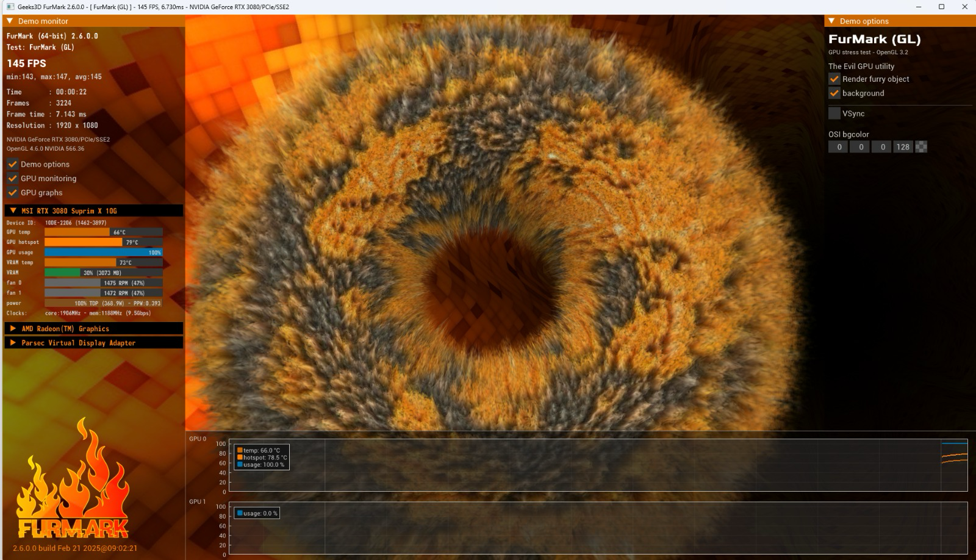Click the "hotspot: 78.5 °C" legend entry
Image resolution: width=976 pixels, height=560 pixels.
coord(262,458)
